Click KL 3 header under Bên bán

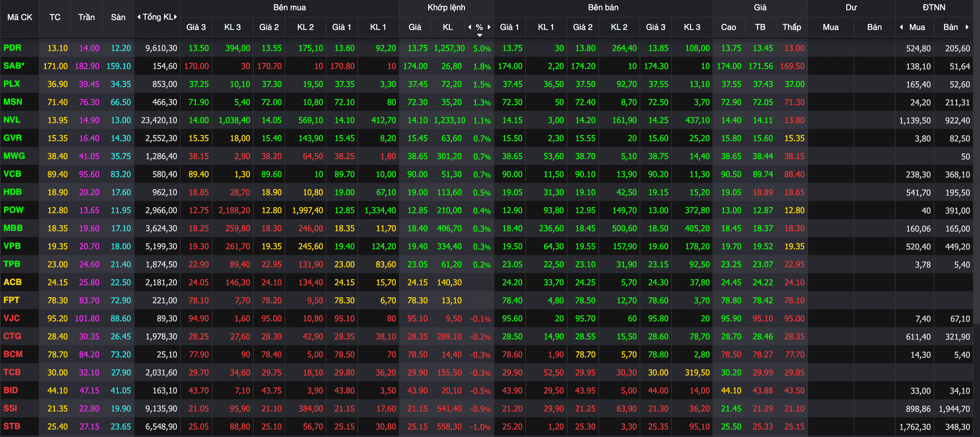(x=692, y=27)
